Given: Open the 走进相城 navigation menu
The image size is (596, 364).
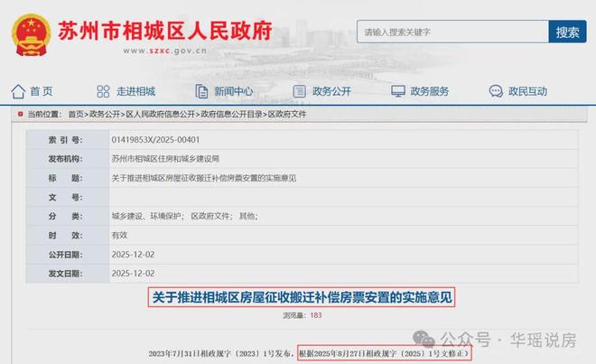Looking at the screenshot, I should point(135,91).
